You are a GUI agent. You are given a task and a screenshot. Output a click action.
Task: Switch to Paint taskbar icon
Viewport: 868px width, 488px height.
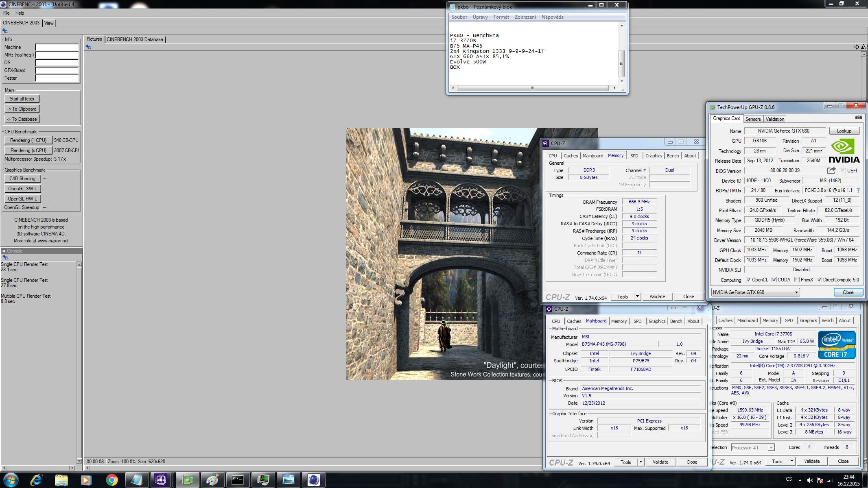click(212, 480)
